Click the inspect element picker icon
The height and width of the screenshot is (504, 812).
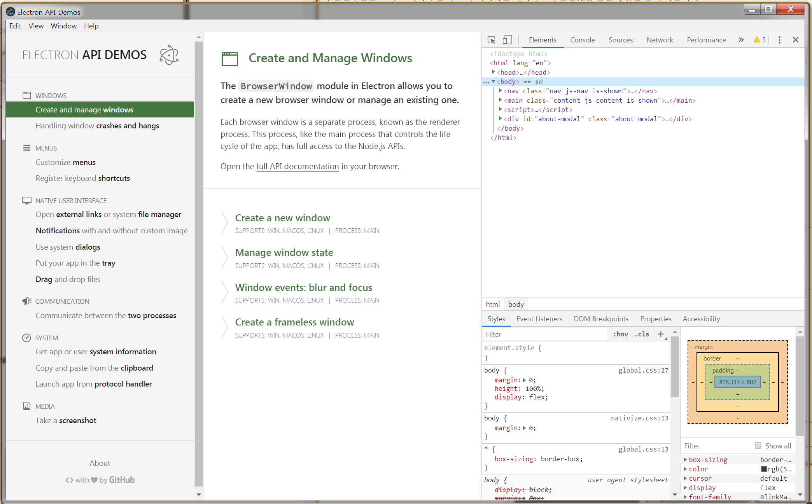(x=491, y=40)
